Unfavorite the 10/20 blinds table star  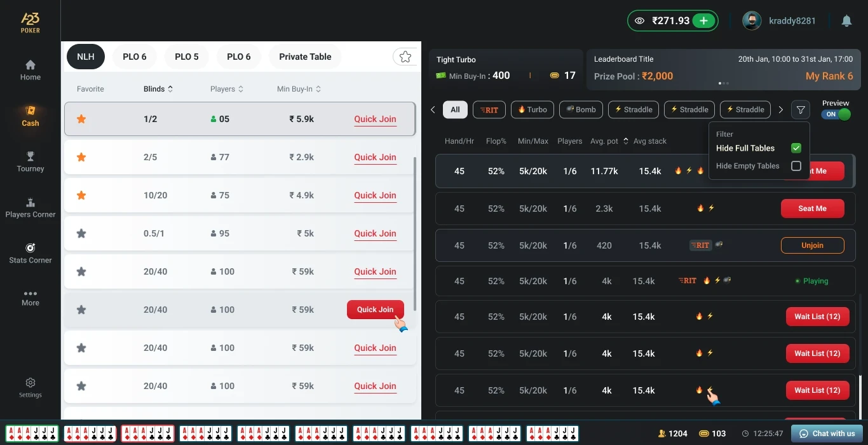click(81, 195)
